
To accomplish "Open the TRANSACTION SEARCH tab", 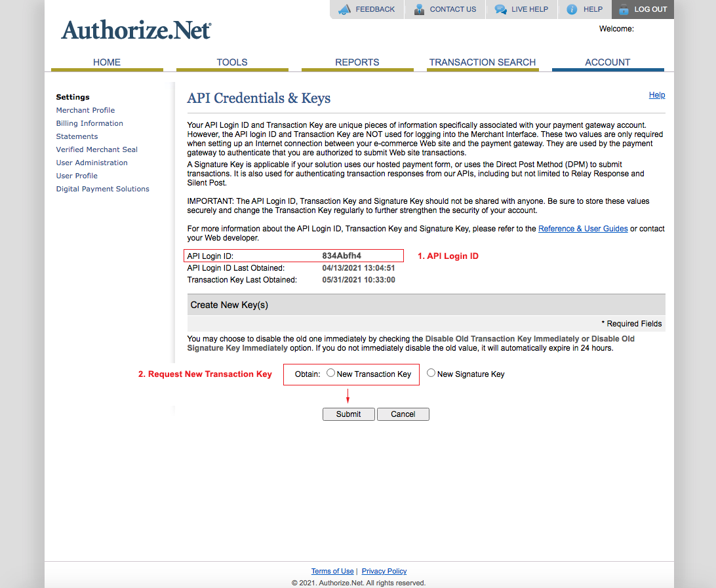I will 483,62.
